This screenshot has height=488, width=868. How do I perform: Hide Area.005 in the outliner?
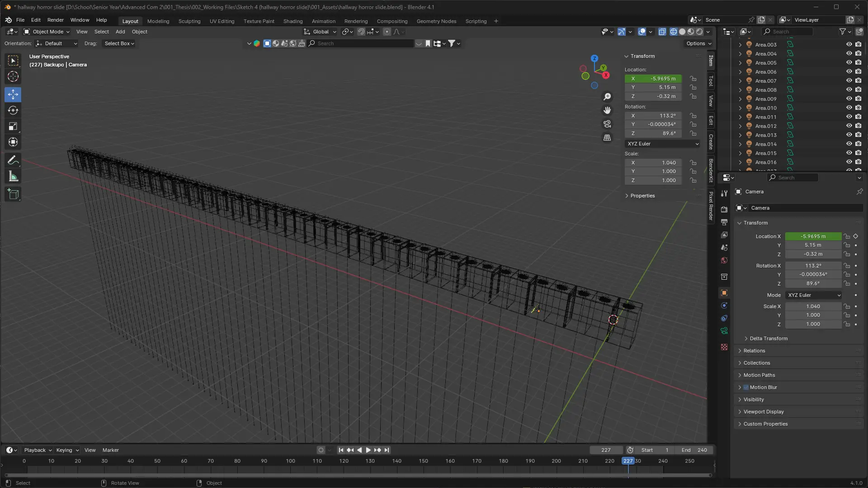click(849, 63)
